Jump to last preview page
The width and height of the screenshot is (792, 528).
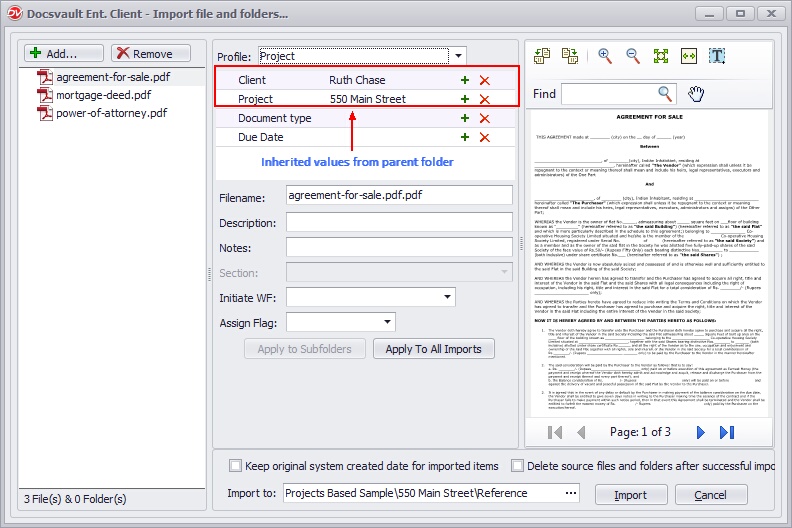click(x=727, y=432)
